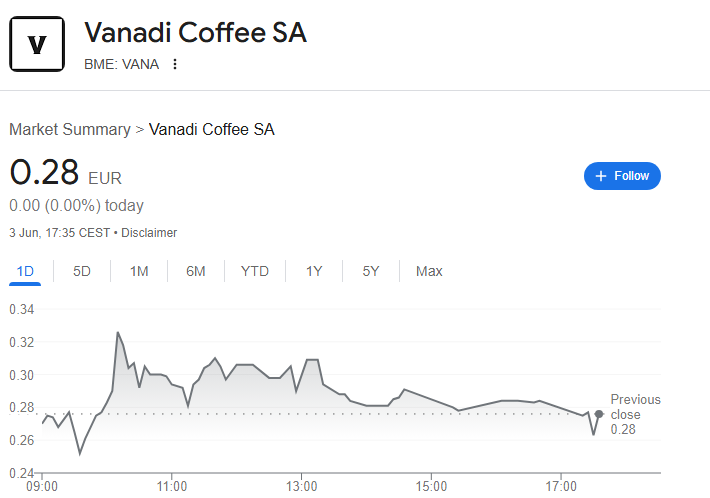Click the Vanadi Coffee logo icon
The image size is (710, 498).
click(37, 44)
